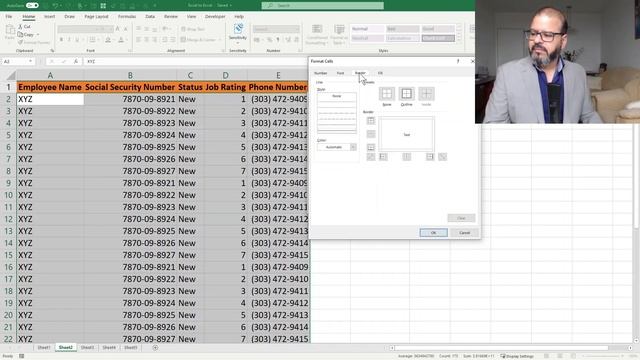Toggle inside vertical border button below preview
The height and width of the screenshot is (360, 640).
pos(407,157)
